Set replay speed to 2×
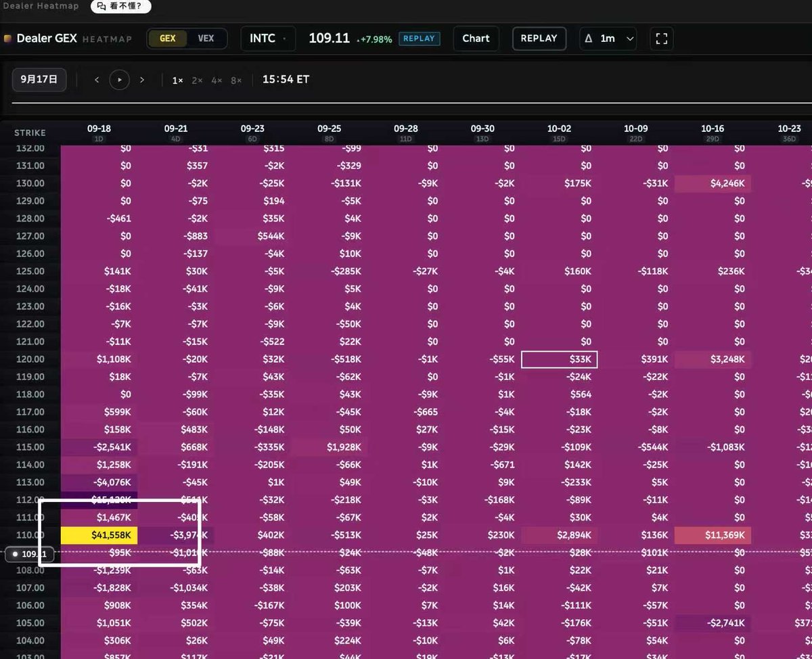Image resolution: width=812 pixels, height=659 pixels. [x=197, y=81]
